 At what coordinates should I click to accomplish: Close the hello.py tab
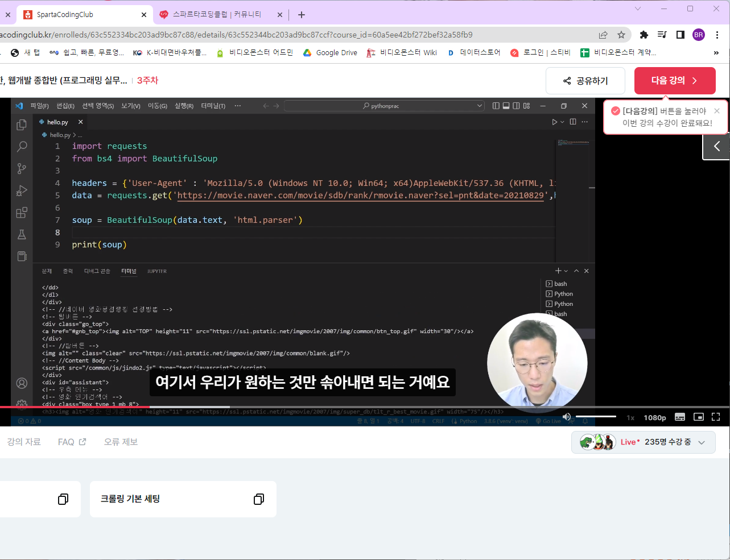[x=81, y=122]
